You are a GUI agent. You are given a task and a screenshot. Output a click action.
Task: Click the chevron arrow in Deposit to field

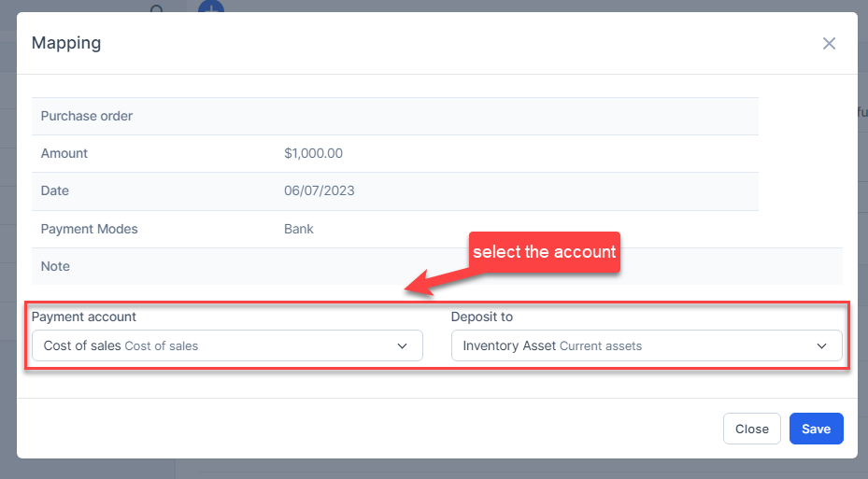click(x=821, y=345)
